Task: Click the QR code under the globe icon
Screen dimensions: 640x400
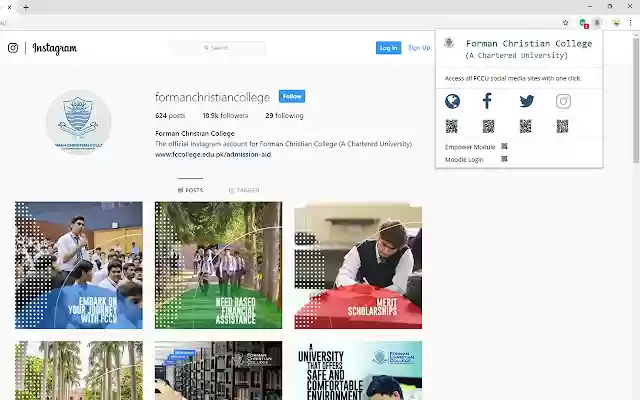Action: point(451,127)
